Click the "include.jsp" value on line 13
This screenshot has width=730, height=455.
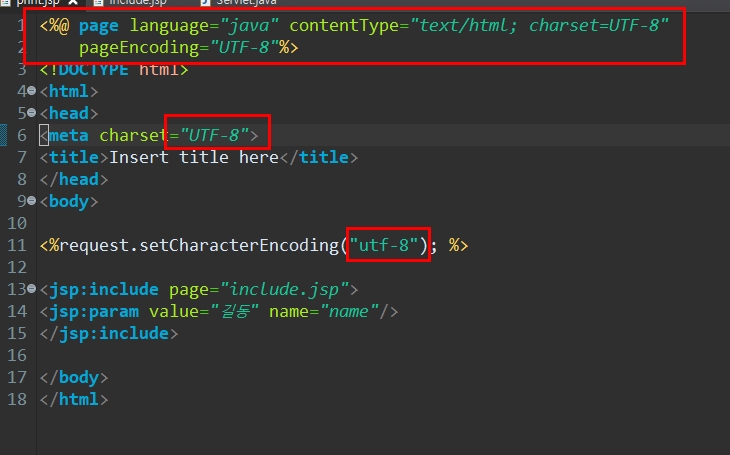(x=284, y=289)
